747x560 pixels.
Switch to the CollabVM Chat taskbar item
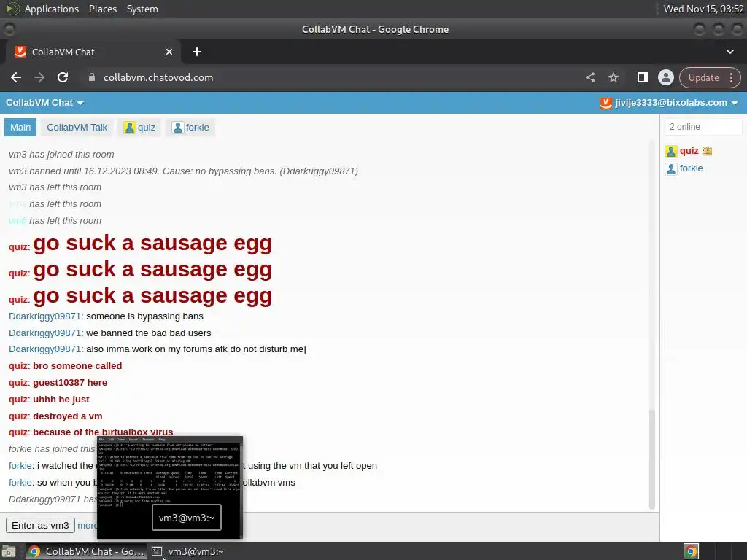[86, 551]
